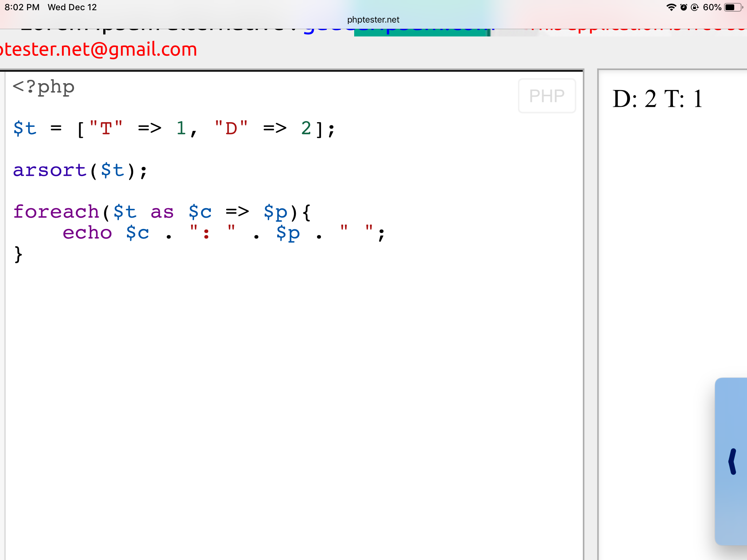The image size is (747, 560).
Task: Click the closing brace of foreach
Action: (18, 254)
